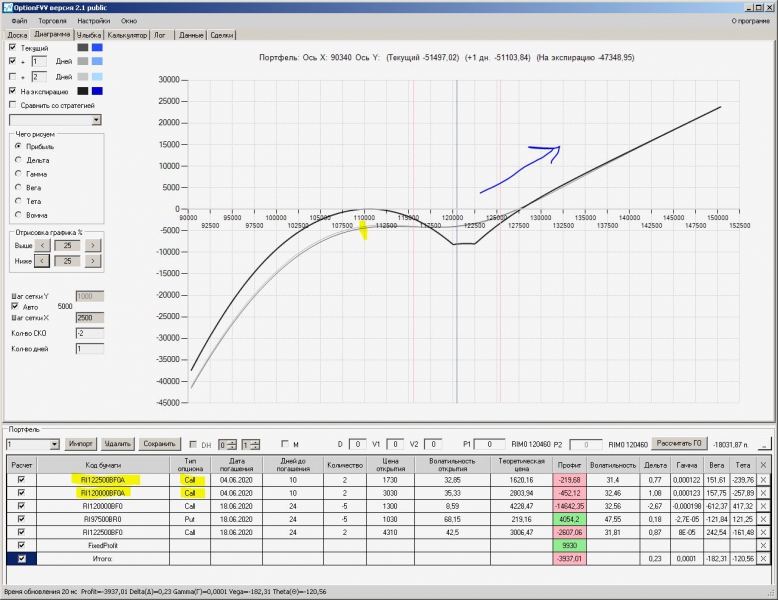Select the Дельта radio button
This screenshot has height=600, width=778.
coord(18,160)
